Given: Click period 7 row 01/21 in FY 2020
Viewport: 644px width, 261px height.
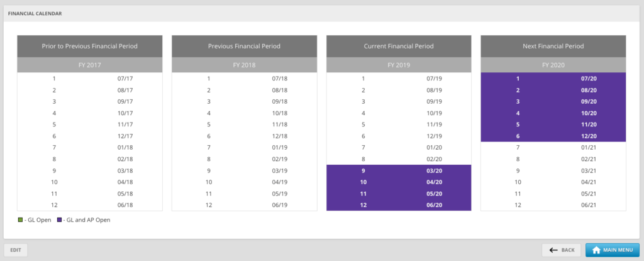Looking at the screenshot, I should point(553,147).
